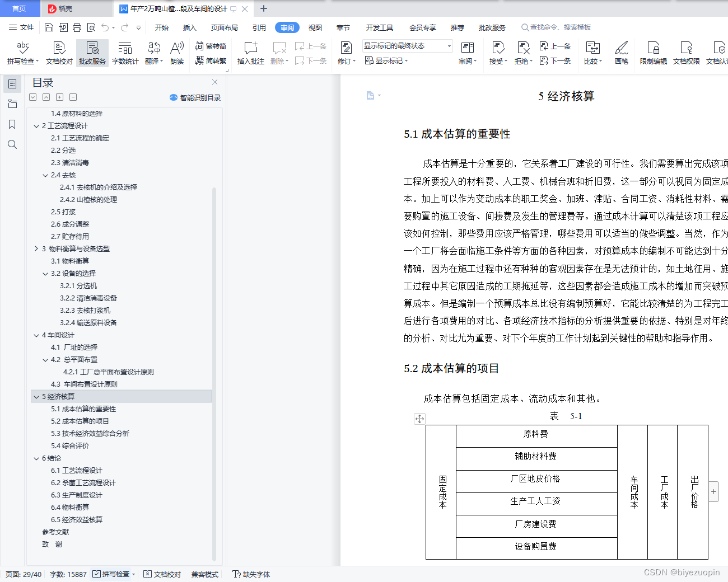The height and width of the screenshot is (582, 728).
Task: Click the 查找命令 search box
Action: pos(556,27)
